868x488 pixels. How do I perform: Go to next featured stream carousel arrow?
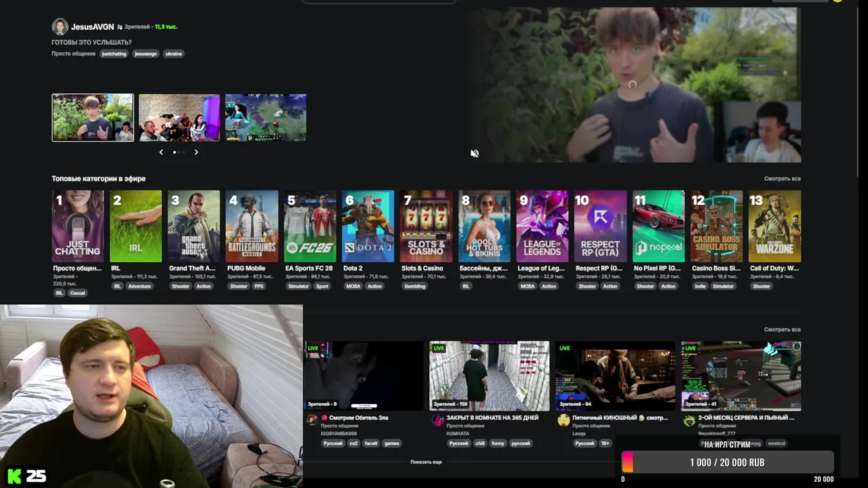(196, 152)
